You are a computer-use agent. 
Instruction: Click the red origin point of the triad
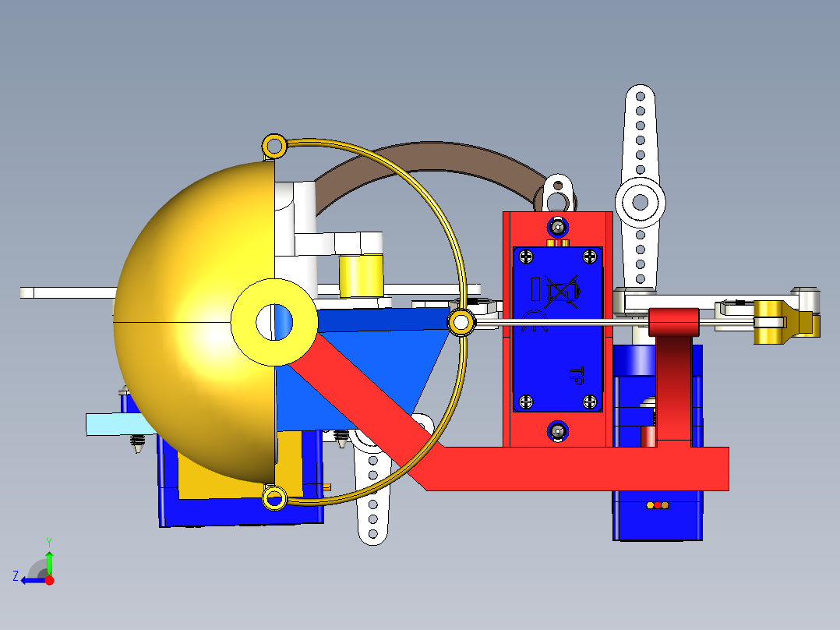(49, 579)
